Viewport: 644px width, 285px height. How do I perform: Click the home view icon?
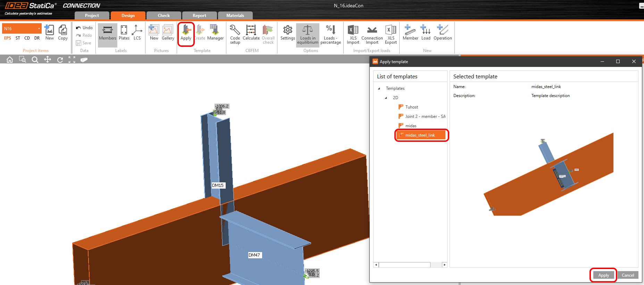(10, 60)
